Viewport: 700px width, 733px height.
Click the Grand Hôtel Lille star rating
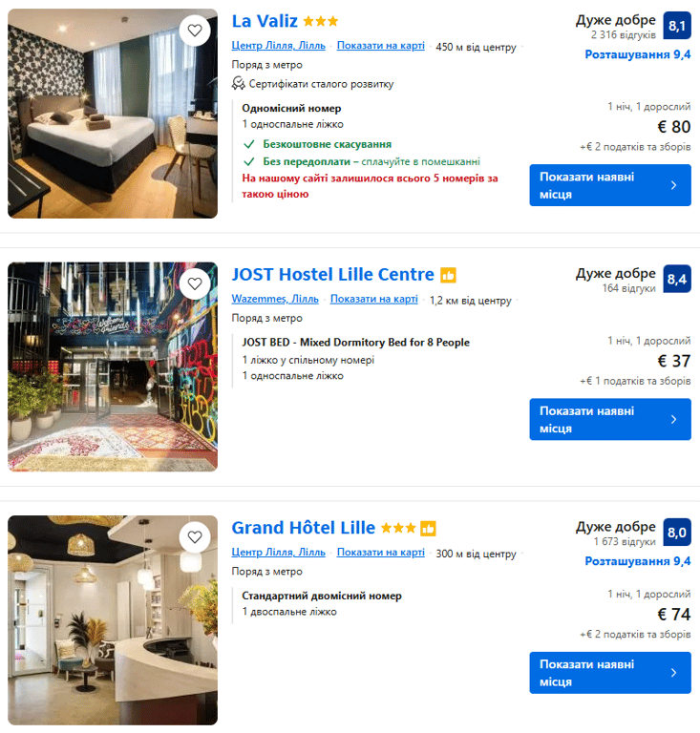(398, 528)
